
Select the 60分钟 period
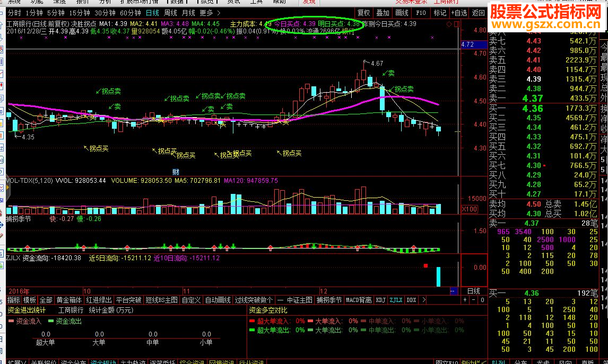(x=131, y=13)
